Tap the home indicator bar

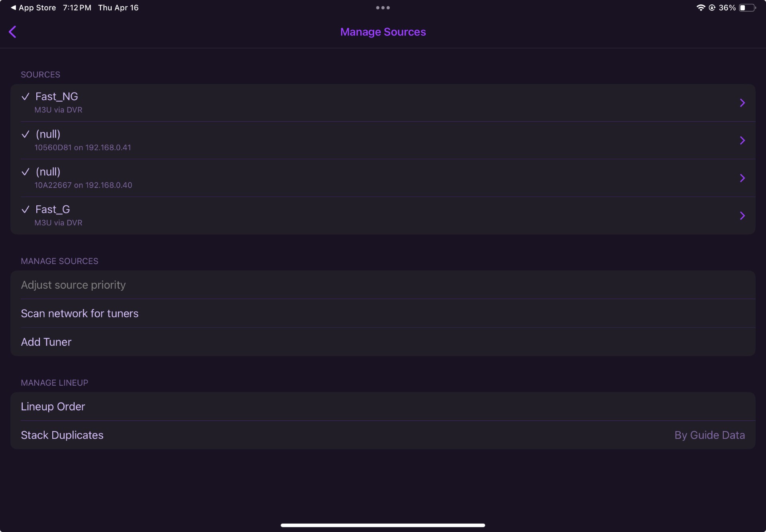(383, 525)
